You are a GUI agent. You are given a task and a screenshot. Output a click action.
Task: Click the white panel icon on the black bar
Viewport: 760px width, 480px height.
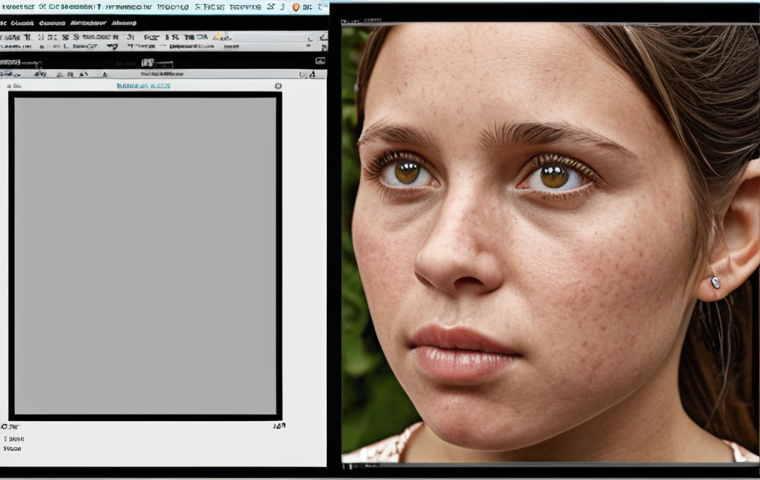320,61
